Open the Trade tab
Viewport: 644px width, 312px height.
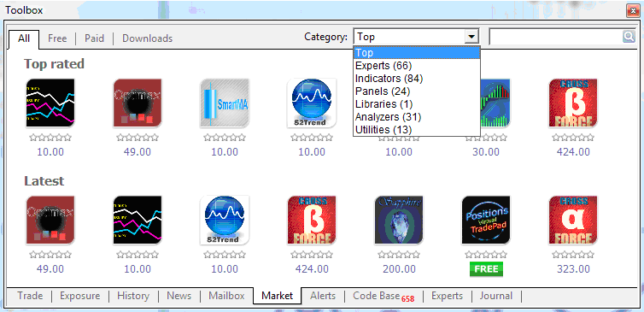(x=31, y=296)
